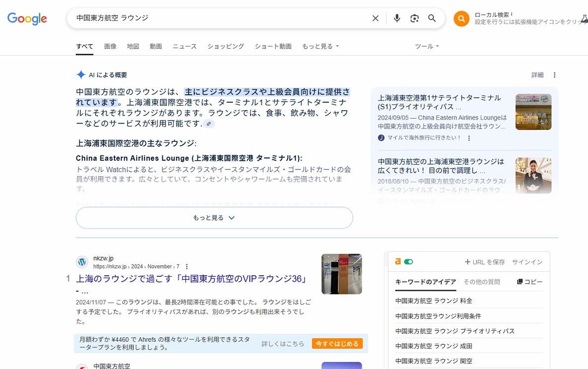Open Google Lens image search icon

415,18
